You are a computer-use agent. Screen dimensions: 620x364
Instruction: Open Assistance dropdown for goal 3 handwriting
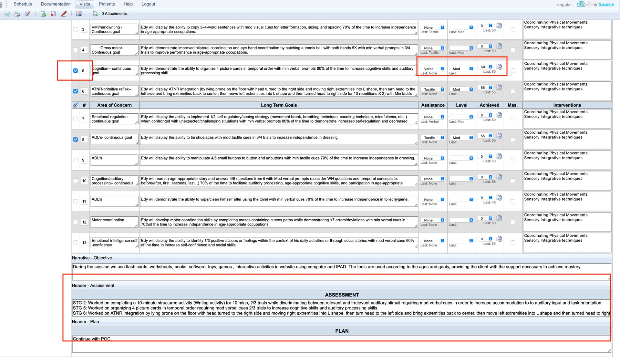pyautogui.click(x=433, y=27)
